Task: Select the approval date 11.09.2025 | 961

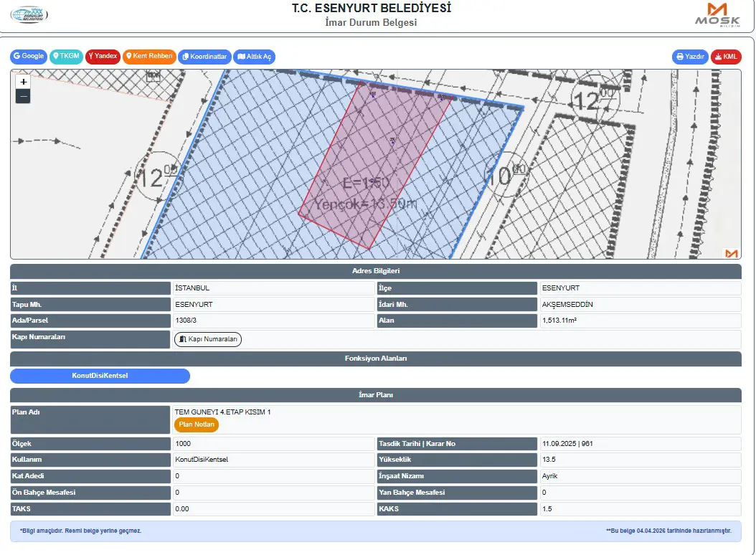Action: [x=567, y=444]
